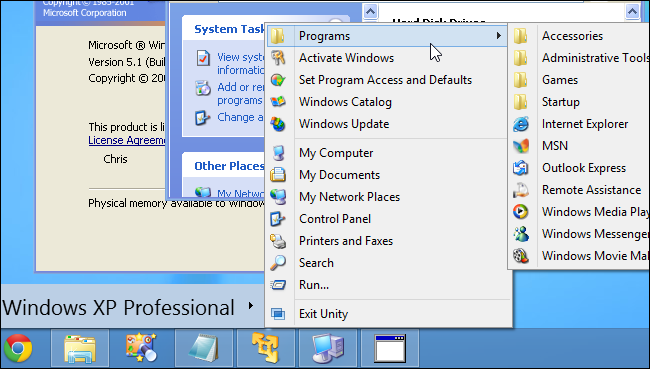Open the Startup folder

560,102
